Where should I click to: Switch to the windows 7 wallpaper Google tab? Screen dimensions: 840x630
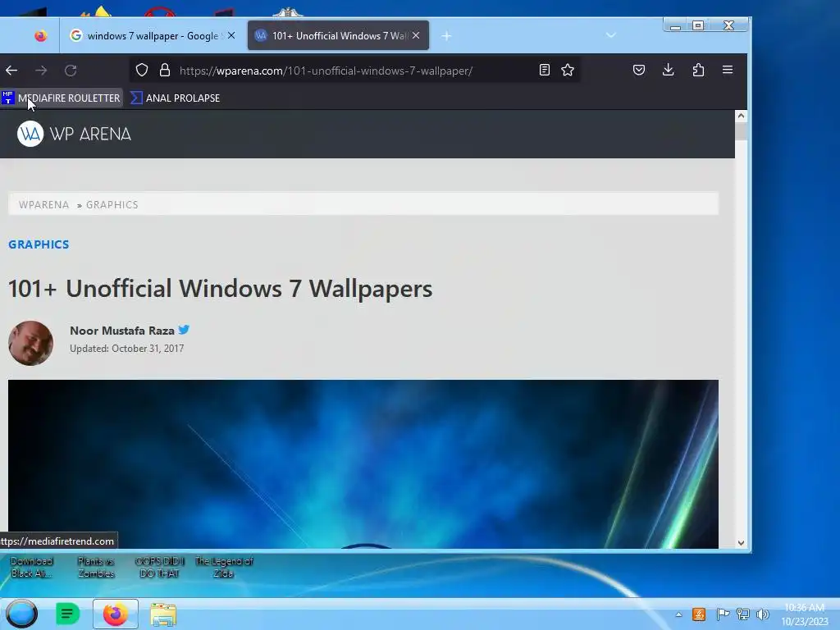153,36
